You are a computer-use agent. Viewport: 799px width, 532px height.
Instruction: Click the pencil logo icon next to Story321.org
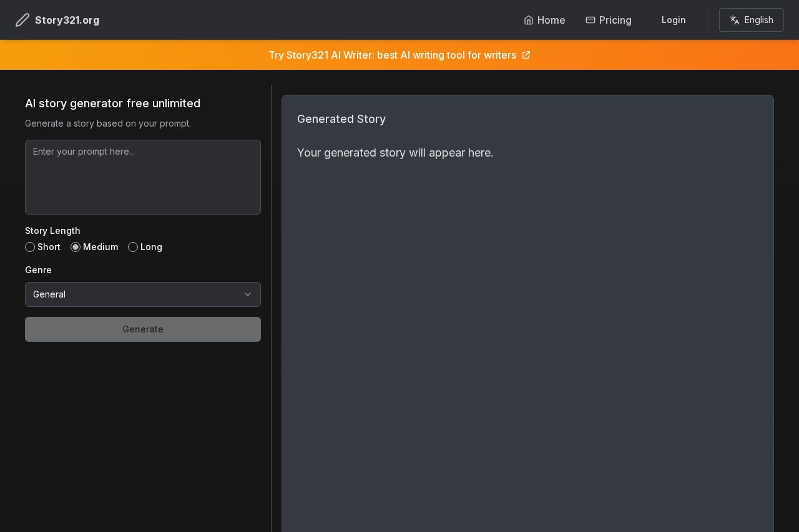click(22, 20)
